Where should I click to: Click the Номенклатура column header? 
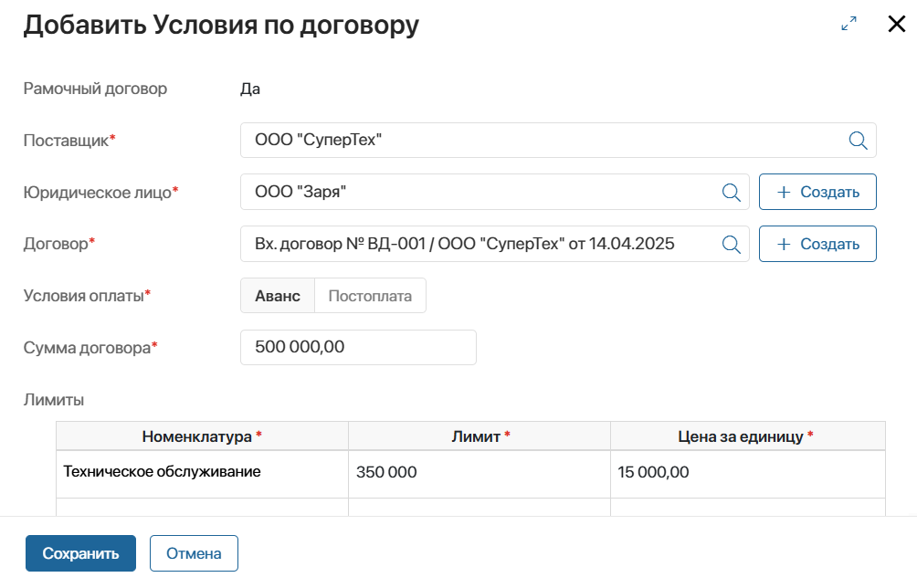[202, 436]
